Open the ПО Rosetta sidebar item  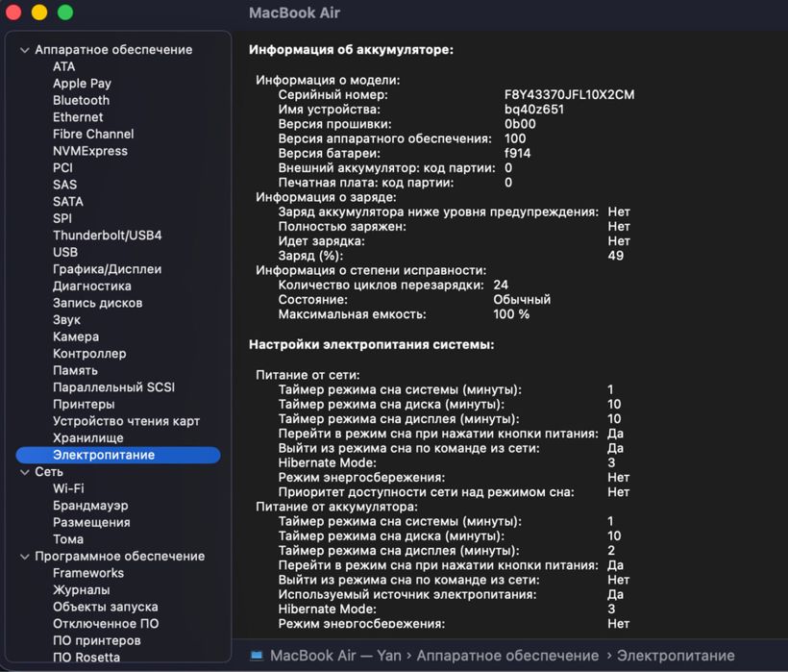click(x=86, y=658)
